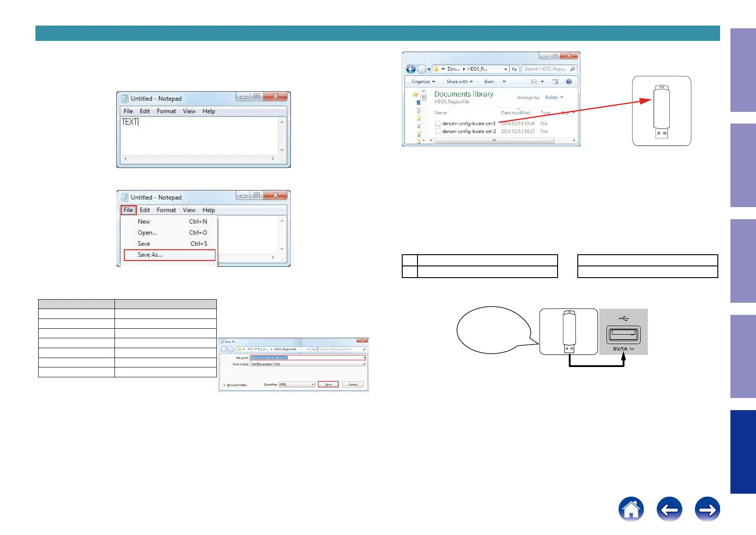Image resolution: width=756 pixels, height=535 pixels.
Task: Click Explorer horizontal scrollbar thumb
Action: pos(494,141)
